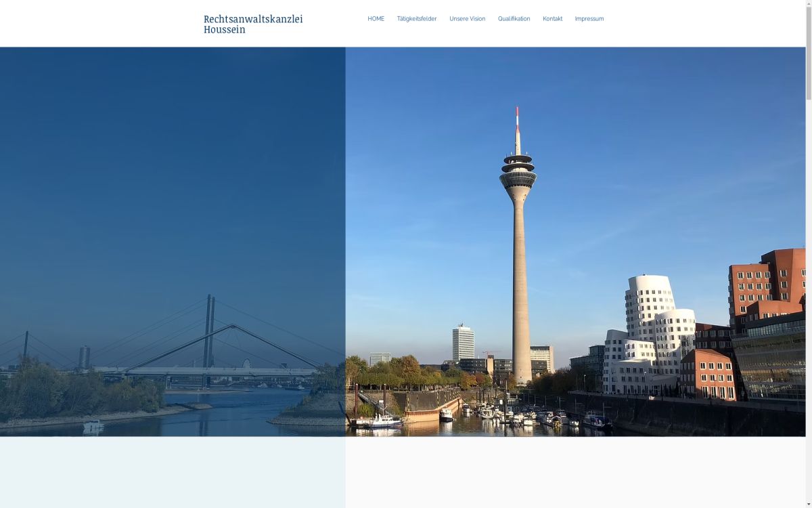Click the Rechtsanwaltskanzlei Houssein site logo
This screenshot has height=508, width=812.
pyautogui.click(x=252, y=23)
